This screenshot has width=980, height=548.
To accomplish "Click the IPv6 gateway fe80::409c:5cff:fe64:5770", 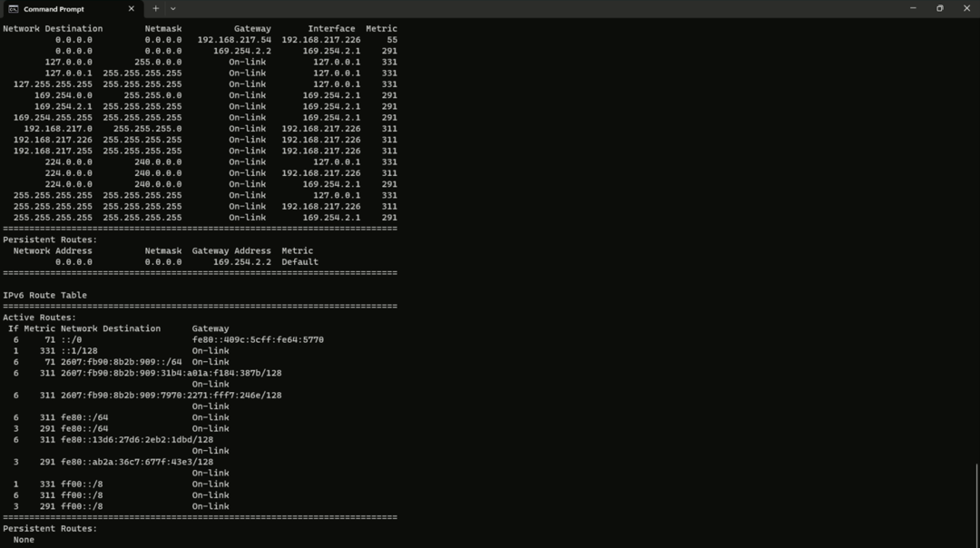I will [x=258, y=340].
